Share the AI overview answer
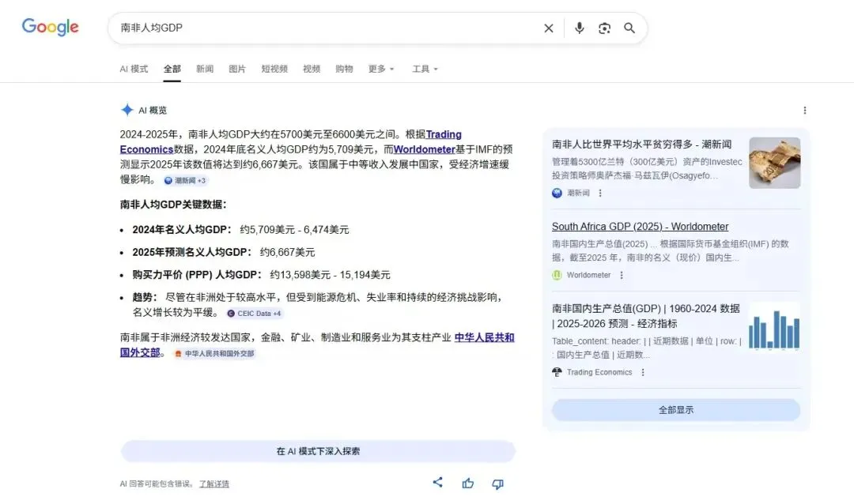Viewport: 854px width, 504px height. 438,482
